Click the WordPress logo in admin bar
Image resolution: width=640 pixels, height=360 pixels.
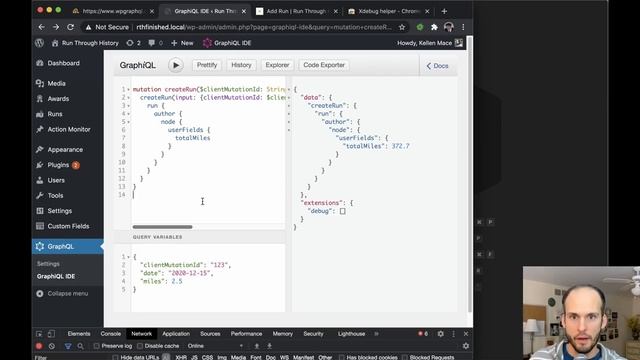tap(40, 43)
